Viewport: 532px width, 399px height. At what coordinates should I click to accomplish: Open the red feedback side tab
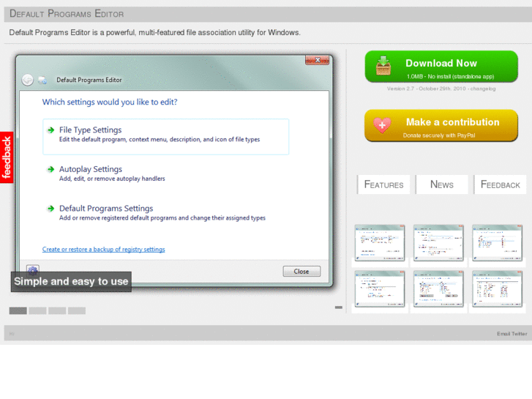click(x=7, y=157)
